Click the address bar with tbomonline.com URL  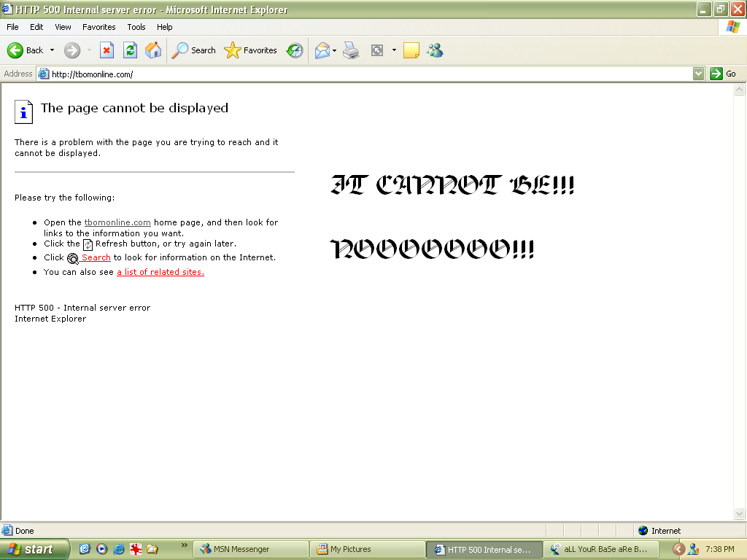coord(365,74)
